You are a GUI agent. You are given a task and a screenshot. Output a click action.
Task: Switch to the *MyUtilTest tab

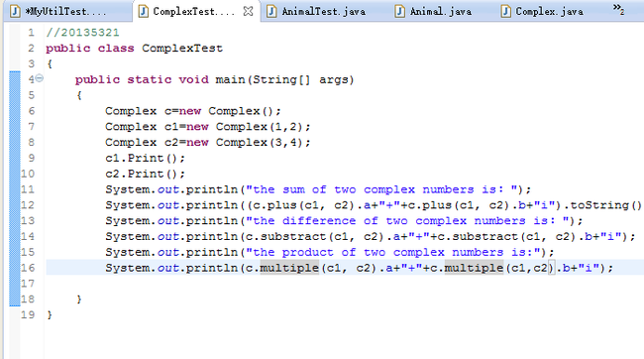click(x=65, y=11)
